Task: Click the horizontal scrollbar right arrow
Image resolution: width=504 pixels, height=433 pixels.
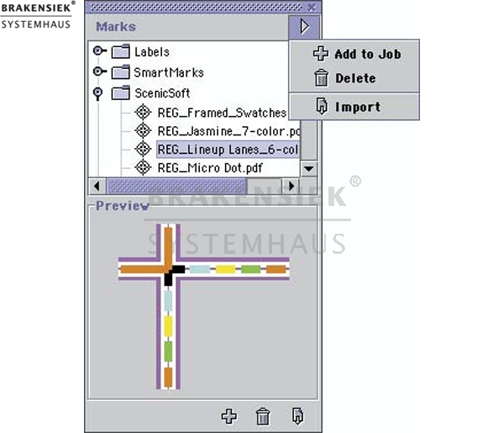Action: click(x=291, y=186)
